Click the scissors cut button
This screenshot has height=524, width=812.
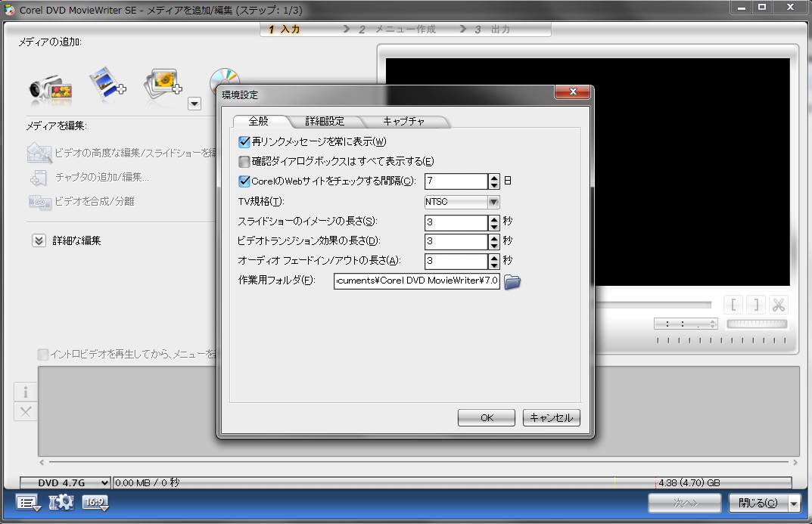(779, 305)
